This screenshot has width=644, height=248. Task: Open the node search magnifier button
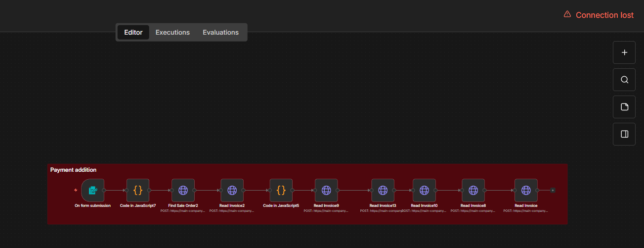(624, 80)
